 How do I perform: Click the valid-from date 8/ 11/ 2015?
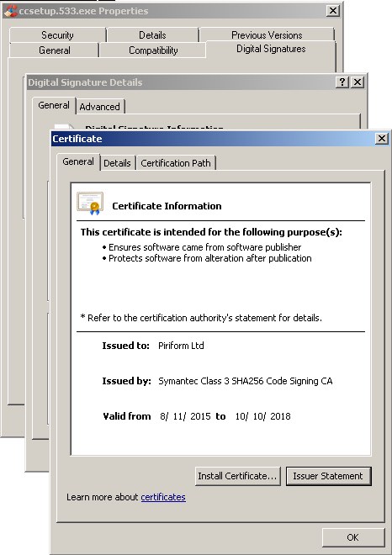pos(185,416)
